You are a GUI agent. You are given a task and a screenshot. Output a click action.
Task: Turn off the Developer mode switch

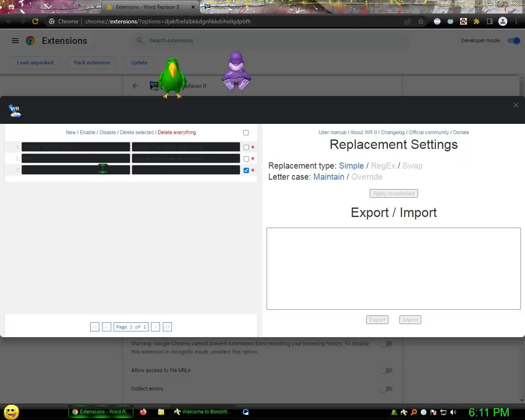[x=514, y=40]
